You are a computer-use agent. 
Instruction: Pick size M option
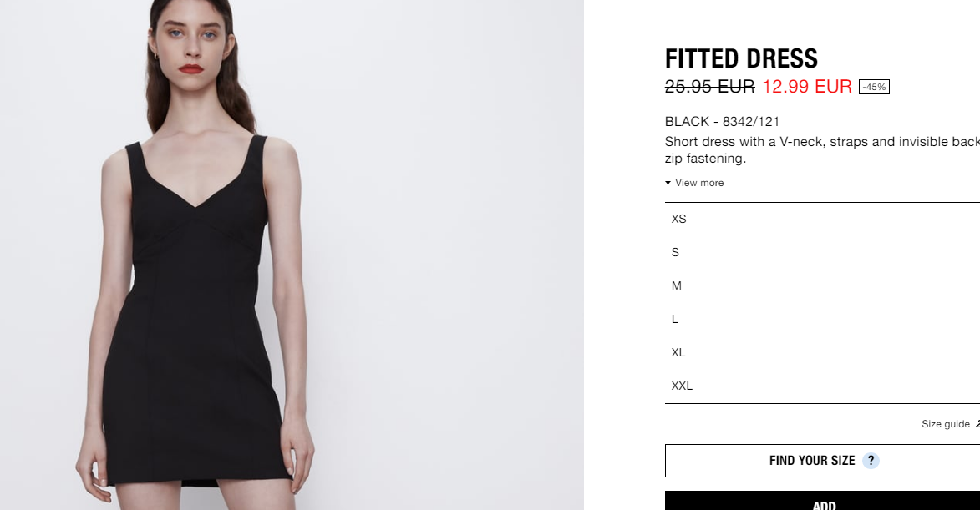pyautogui.click(x=822, y=286)
